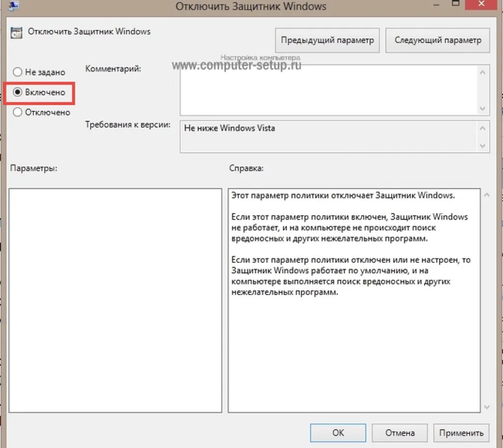Click the "Параметры:" label

[x=34, y=168]
